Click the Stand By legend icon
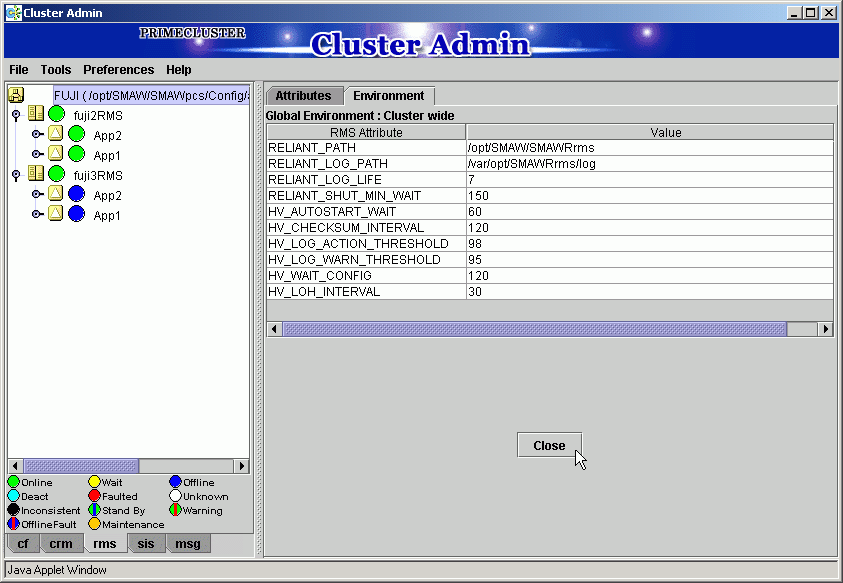The height and width of the screenshot is (583, 843). pos(95,509)
